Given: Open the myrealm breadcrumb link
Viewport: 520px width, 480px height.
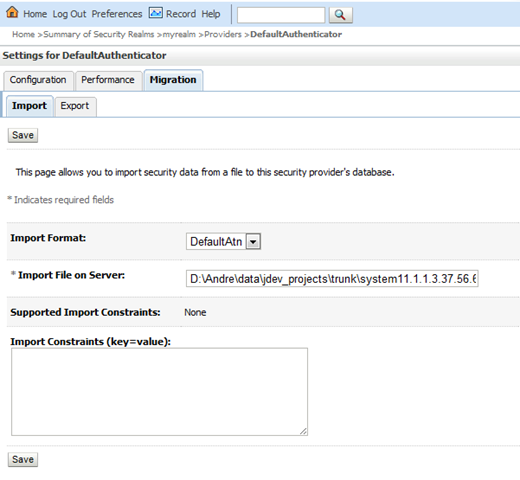Looking at the screenshot, I should point(179,34).
